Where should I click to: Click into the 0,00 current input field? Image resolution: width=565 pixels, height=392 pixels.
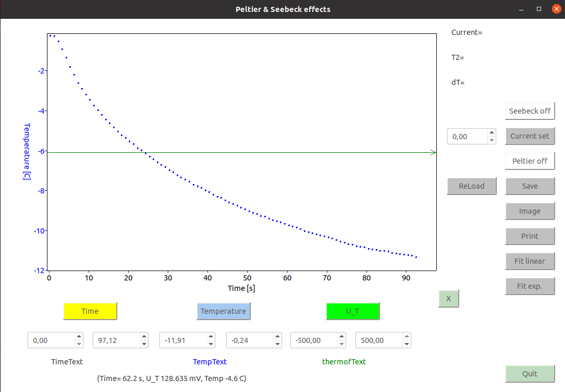(x=468, y=137)
